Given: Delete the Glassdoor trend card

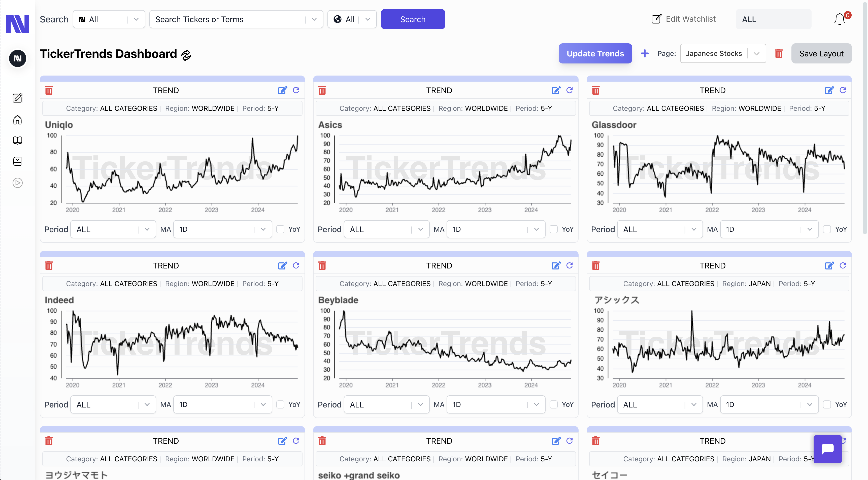Looking at the screenshot, I should (596, 90).
